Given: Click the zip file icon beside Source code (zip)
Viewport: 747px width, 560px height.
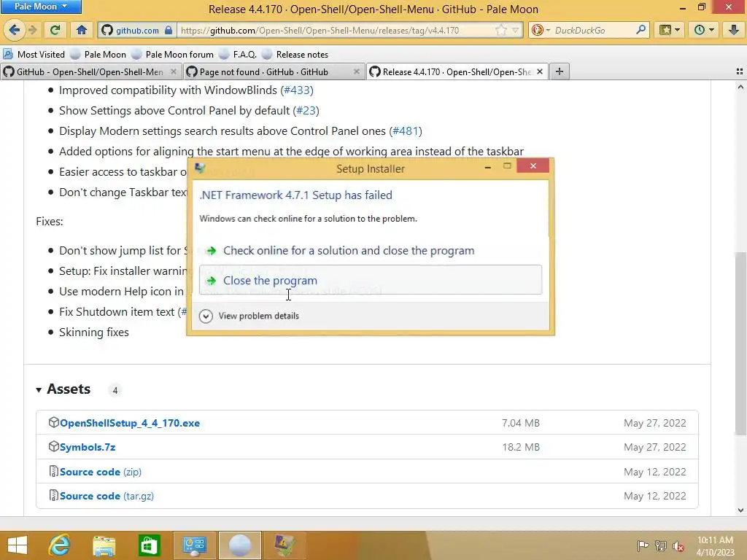Looking at the screenshot, I should [x=53, y=472].
